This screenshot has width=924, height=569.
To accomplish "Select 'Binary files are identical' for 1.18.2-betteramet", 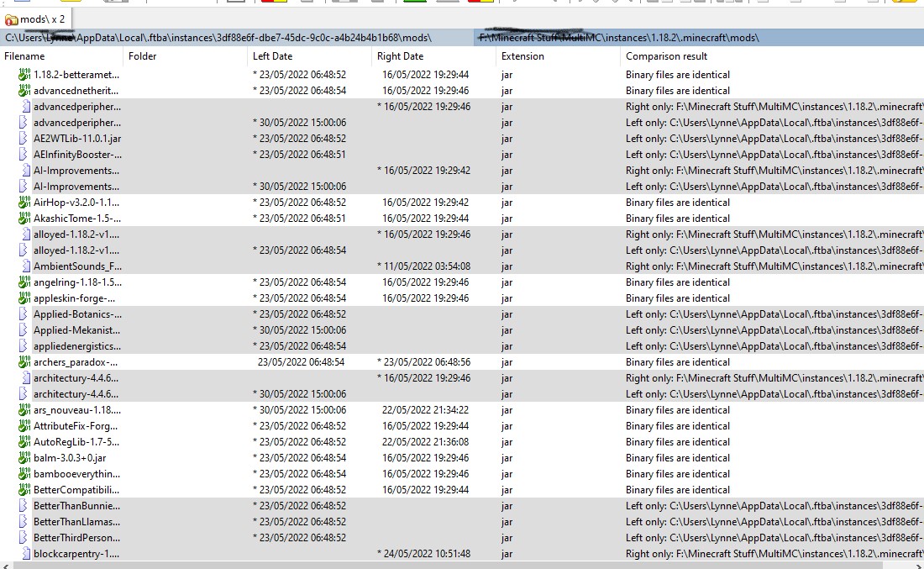I will [x=678, y=74].
